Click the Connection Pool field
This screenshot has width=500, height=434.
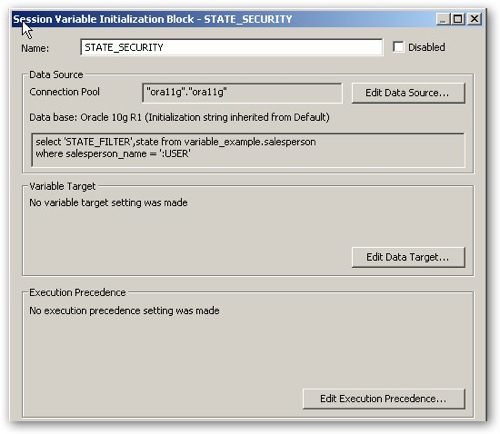click(x=242, y=92)
